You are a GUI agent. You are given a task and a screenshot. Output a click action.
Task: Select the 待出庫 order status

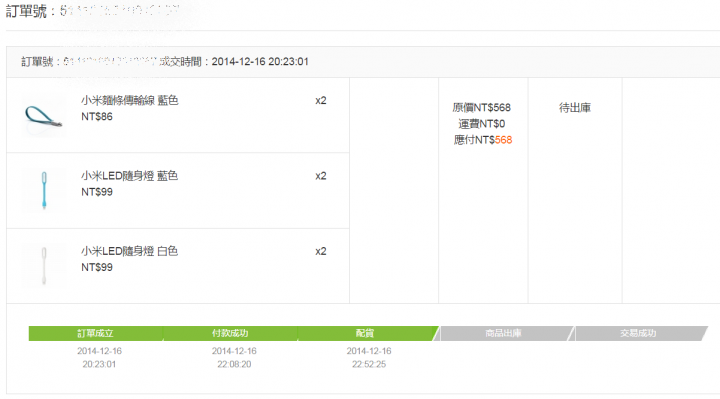[x=574, y=107]
